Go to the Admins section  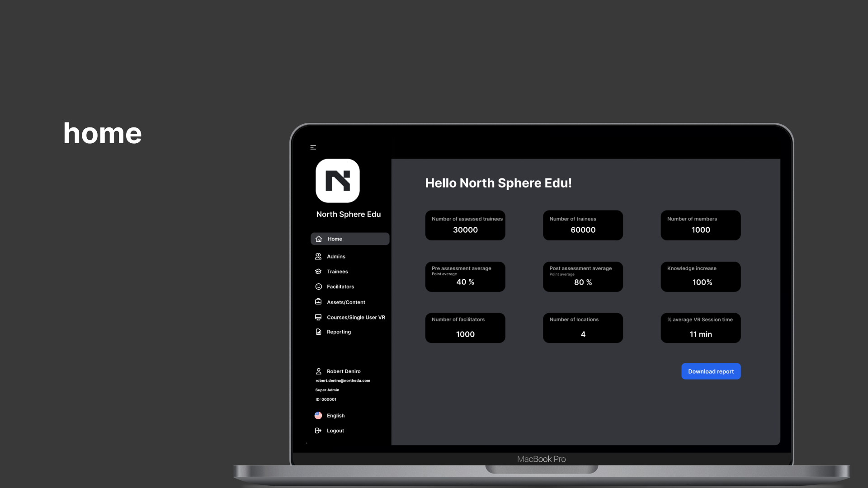pos(336,257)
